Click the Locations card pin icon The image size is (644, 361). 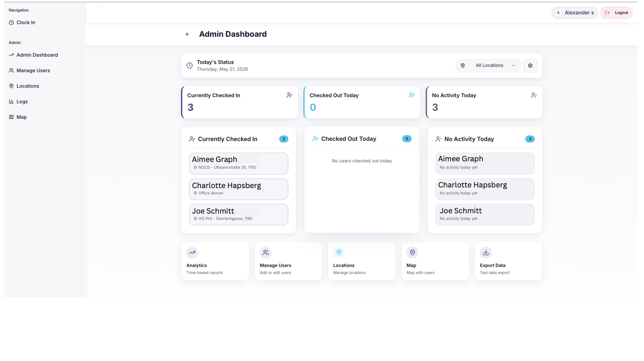(x=339, y=253)
